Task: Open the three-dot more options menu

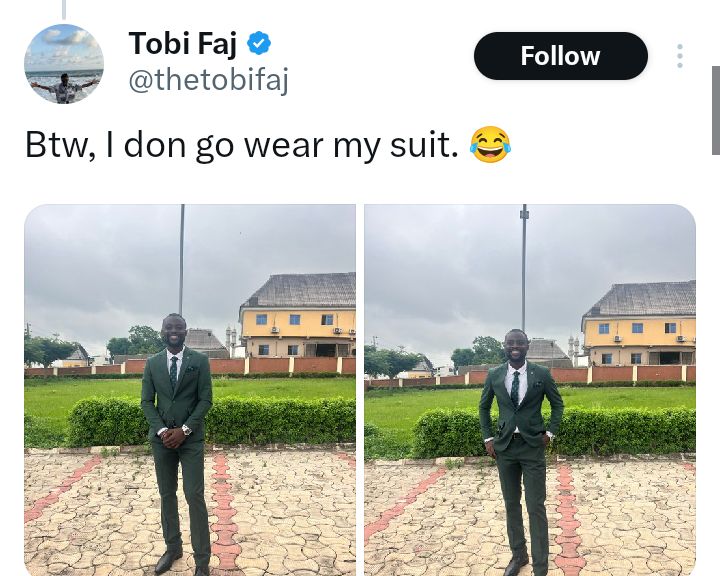Action: click(x=680, y=56)
